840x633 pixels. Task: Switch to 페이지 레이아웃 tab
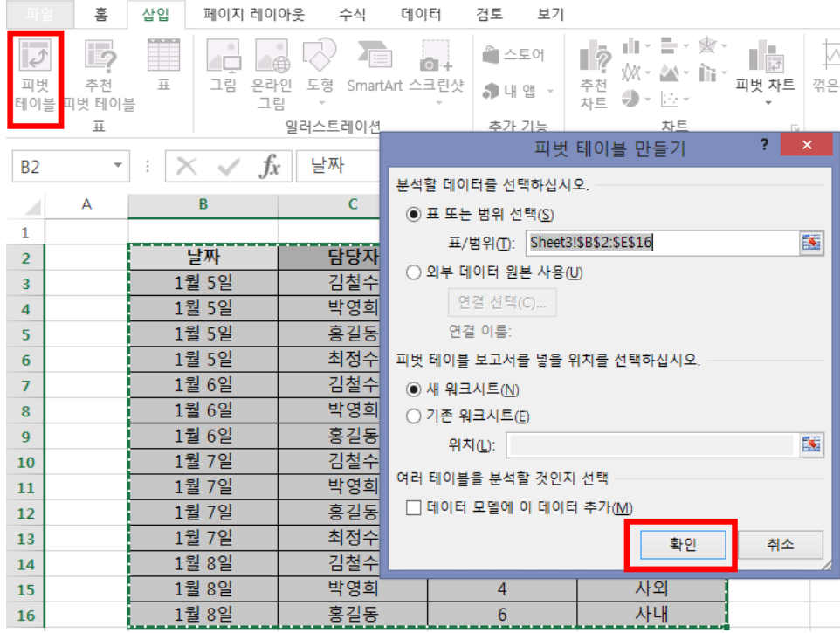[x=254, y=15]
